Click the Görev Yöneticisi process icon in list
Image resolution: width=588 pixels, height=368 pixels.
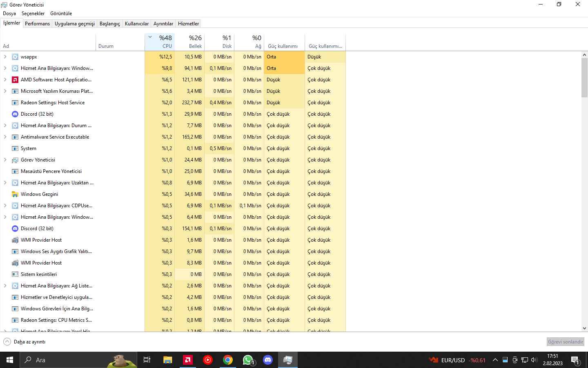tap(15, 160)
